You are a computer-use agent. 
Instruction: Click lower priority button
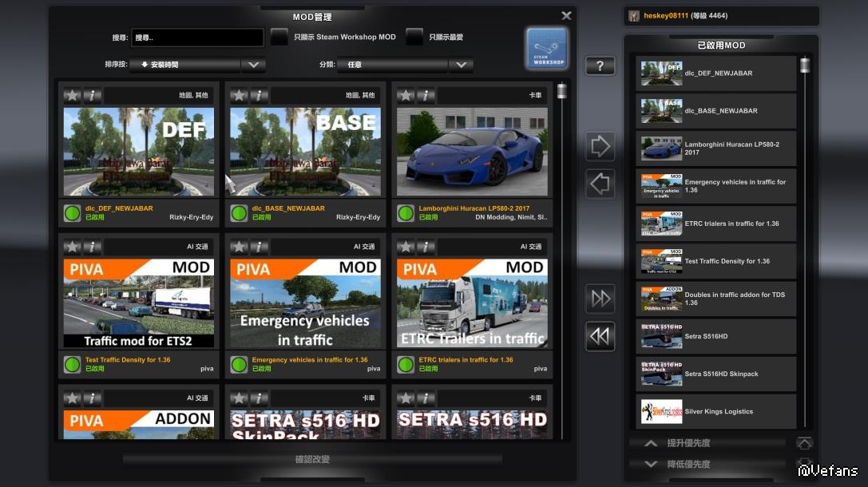point(652,464)
